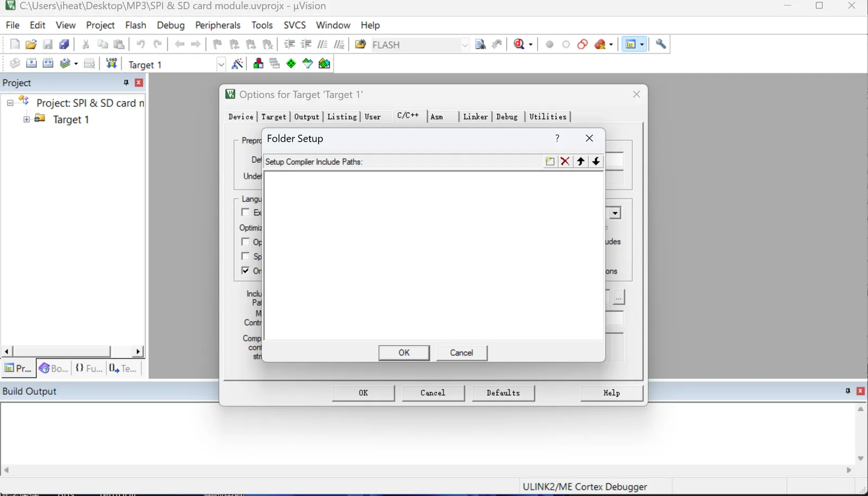Click inside the include paths list area
This screenshot has width=868, height=496.
(x=434, y=256)
